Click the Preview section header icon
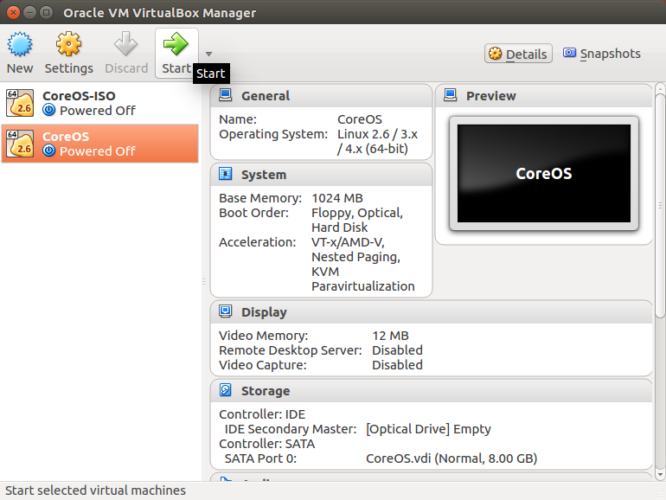666x500 pixels. (x=449, y=96)
